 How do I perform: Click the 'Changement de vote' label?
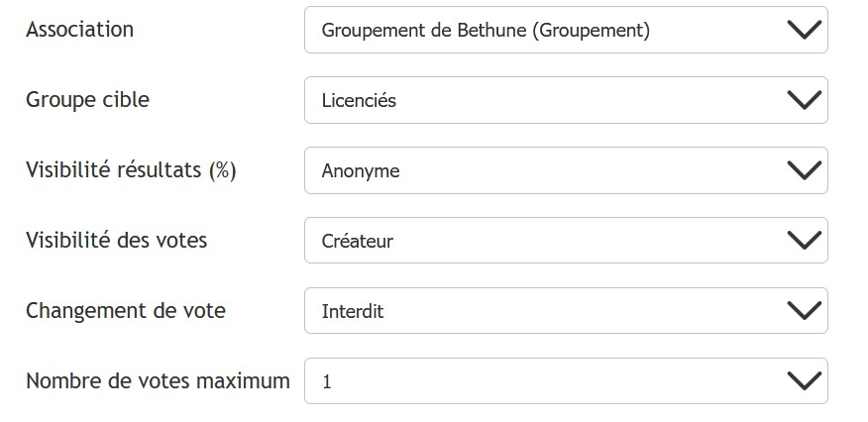[126, 311]
